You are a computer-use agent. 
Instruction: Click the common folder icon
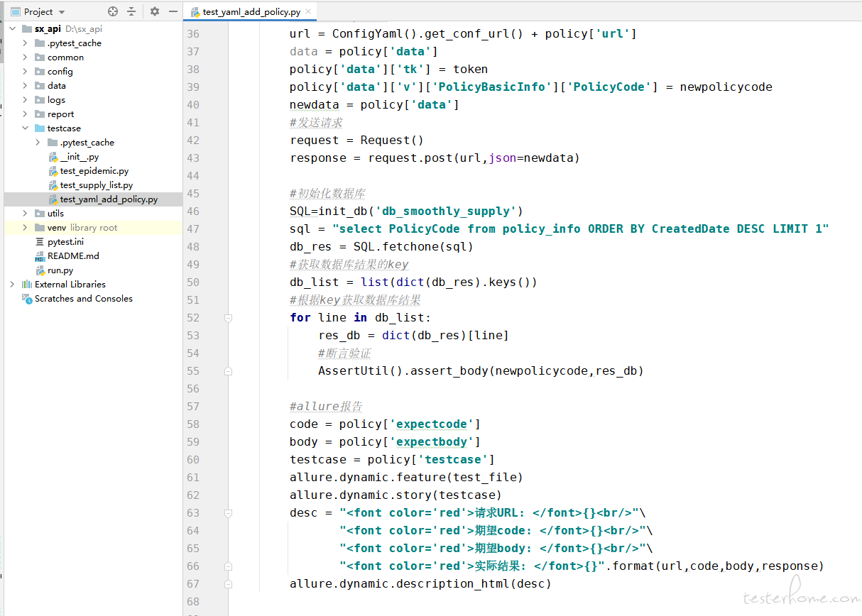click(x=40, y=57)
